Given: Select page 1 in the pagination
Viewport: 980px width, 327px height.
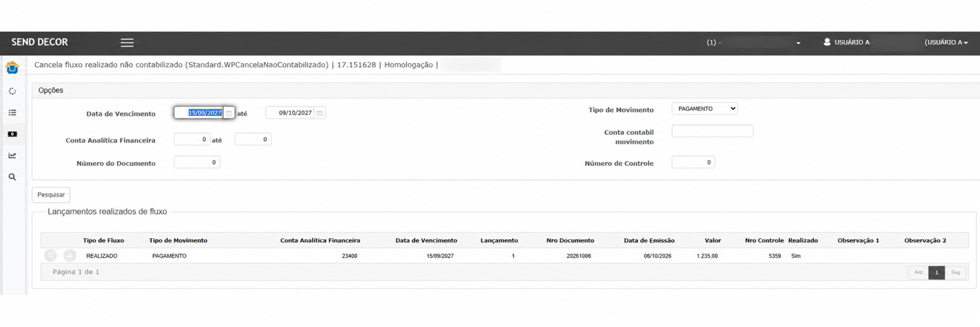Looking at the screenshot, I should 937,273.
